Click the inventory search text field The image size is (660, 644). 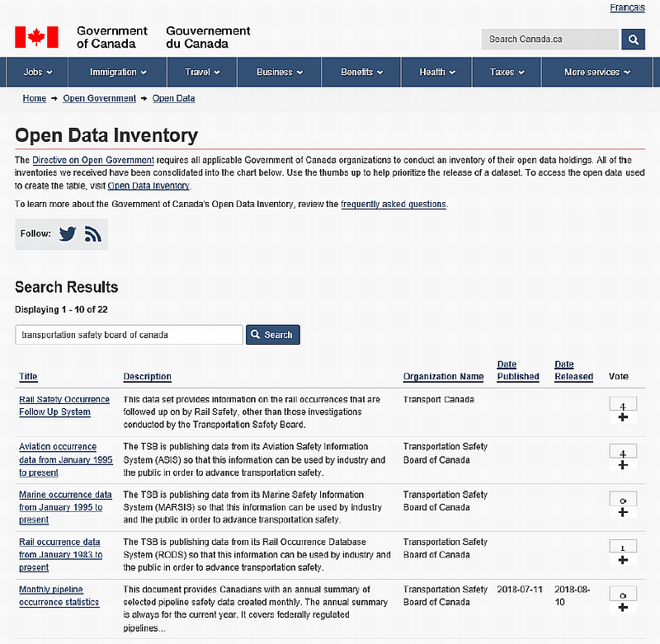[129, 335]
